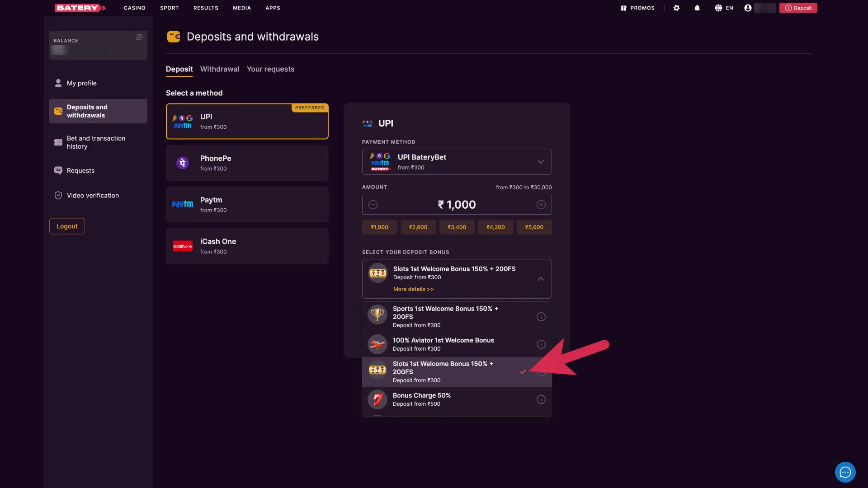Collapse the deposit bonus dropdown

tap(540, 279)
